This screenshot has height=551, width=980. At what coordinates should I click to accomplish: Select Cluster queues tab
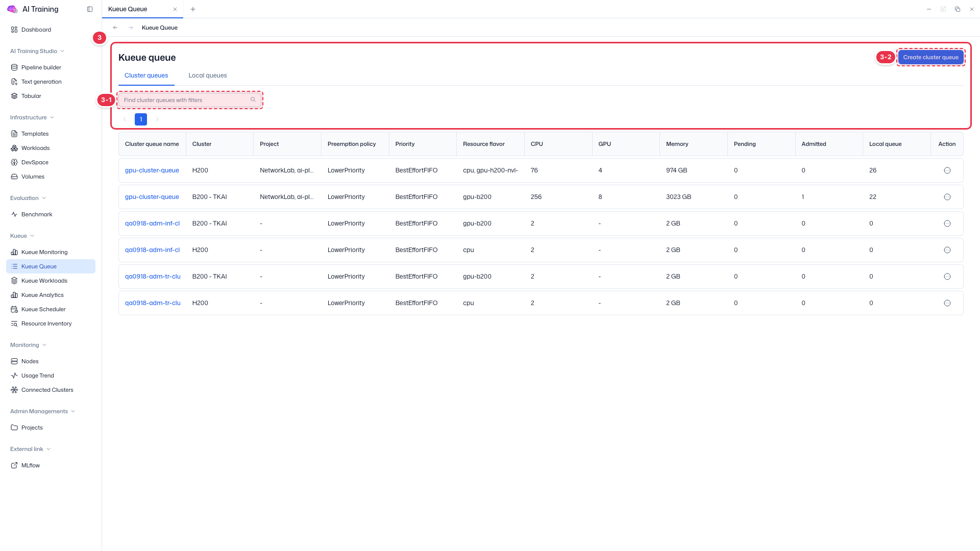tap(146, 76)
